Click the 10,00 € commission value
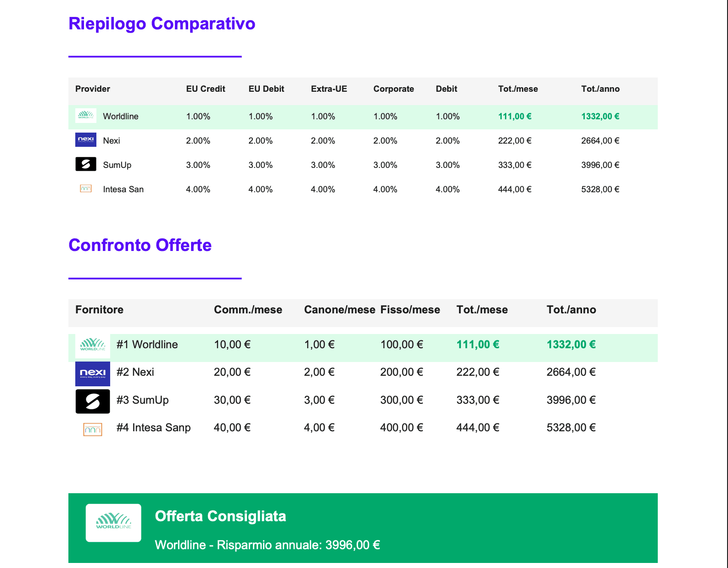 [232, 345]
